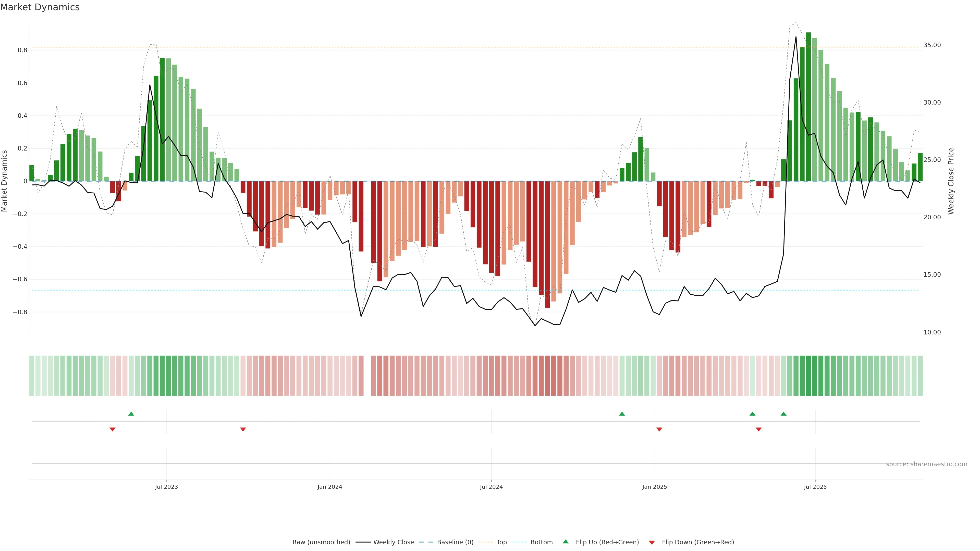This screenshot has height=551, width=980.
Task: Click the Market Dynamics chart title
Action: click(40, 7)
